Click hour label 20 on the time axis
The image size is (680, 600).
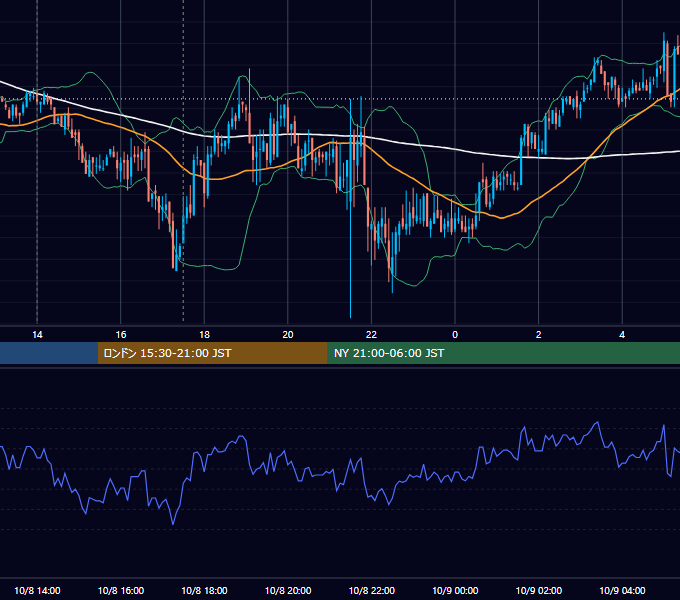point(288,335)
